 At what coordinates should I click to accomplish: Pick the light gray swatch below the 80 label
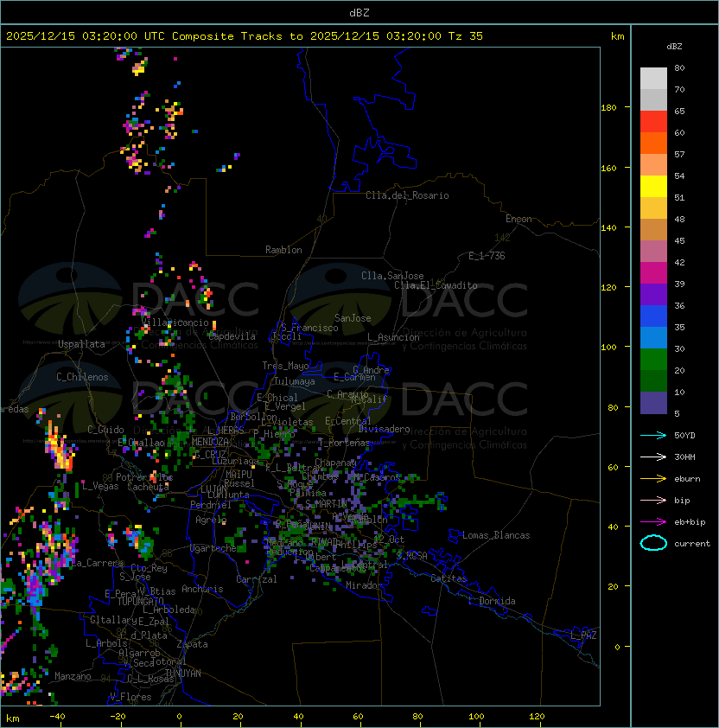(x=653, y=78)
